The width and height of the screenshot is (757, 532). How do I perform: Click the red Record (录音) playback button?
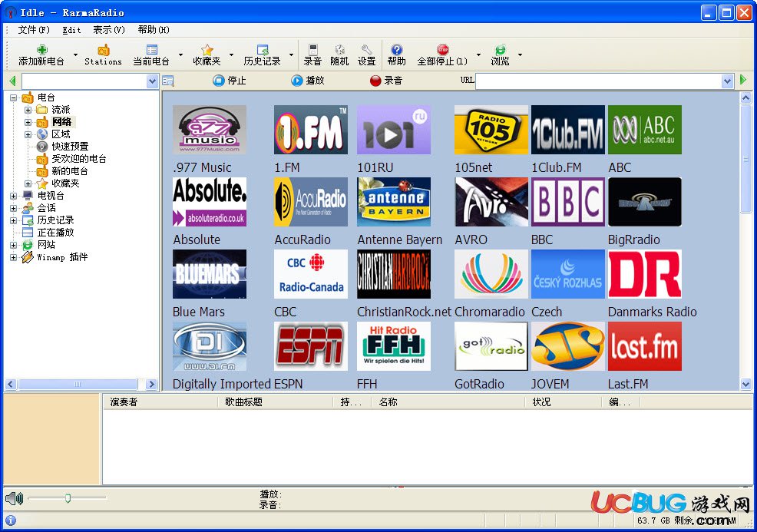[386, 81]
